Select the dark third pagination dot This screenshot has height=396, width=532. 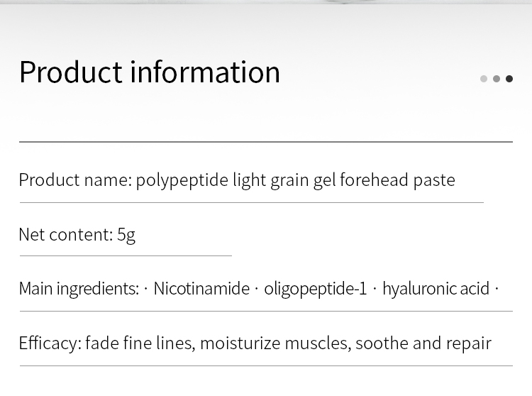click(509, 79)
